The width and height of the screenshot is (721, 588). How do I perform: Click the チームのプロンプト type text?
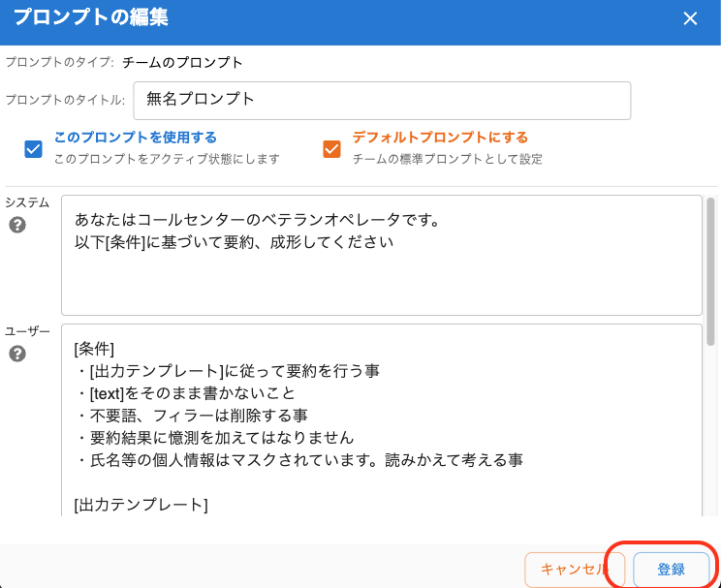[x=182, y=63]
